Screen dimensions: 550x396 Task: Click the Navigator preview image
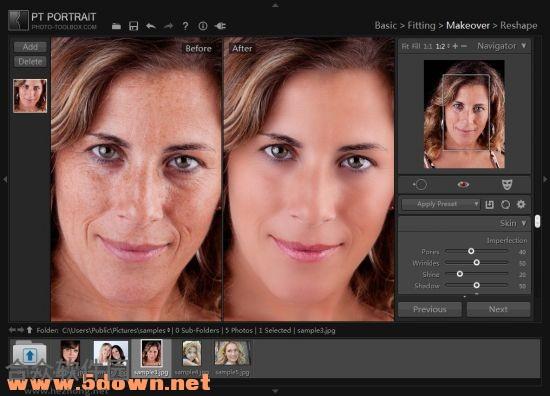tap(464, 114)
